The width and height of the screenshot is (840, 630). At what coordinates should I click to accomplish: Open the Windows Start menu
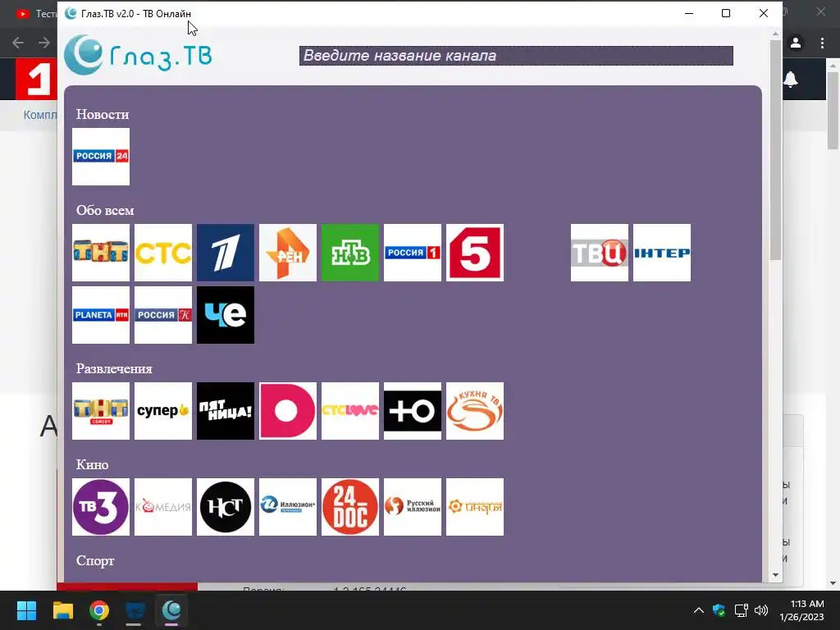pyautogui.click(x=26, y=610)
